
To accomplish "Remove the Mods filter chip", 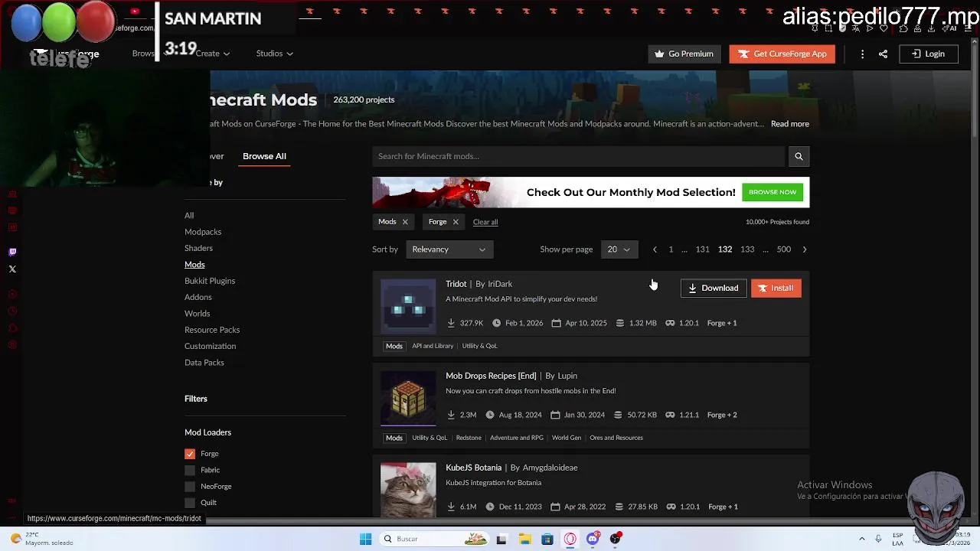I will click(x=405, y=222).
